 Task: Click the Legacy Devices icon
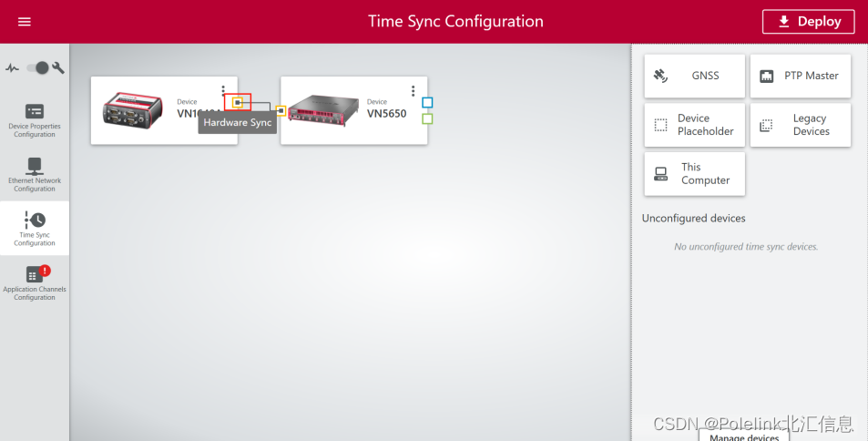[x=766, y=125]
